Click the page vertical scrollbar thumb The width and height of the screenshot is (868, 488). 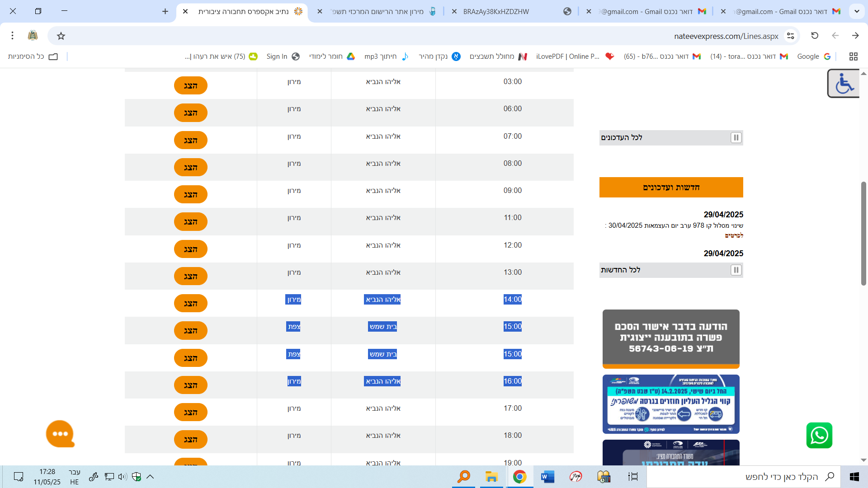[863, 233]
